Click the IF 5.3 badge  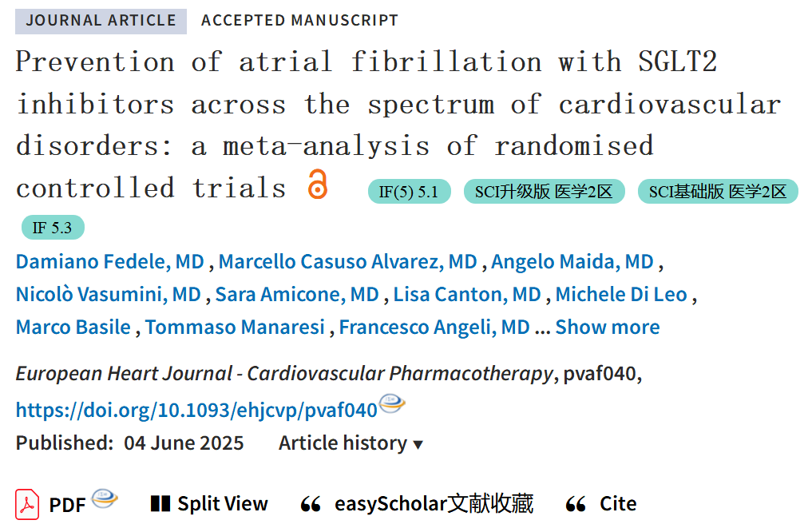point(53,228)
